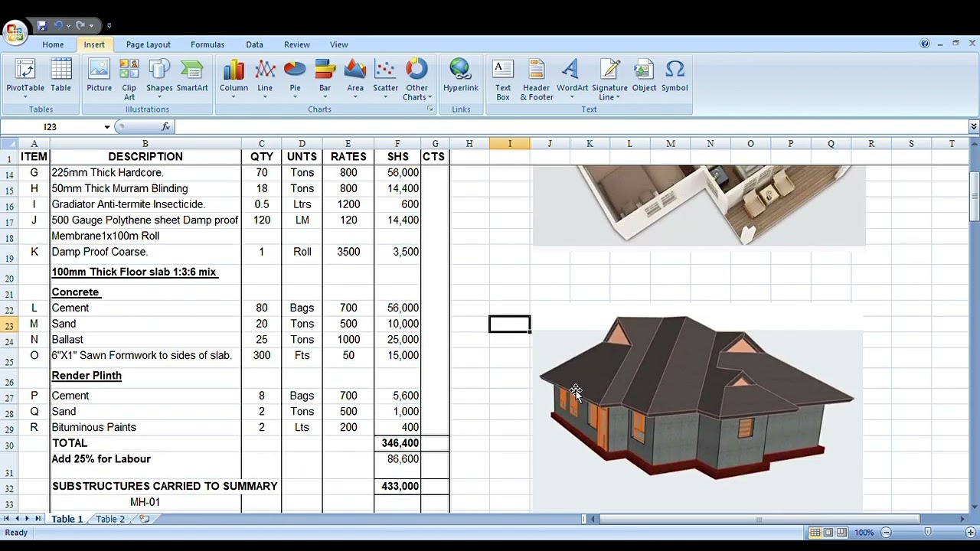Open the Page Layout ribbon tab
The width and height of the screenshot is (980, 551).
coord(149,44)
